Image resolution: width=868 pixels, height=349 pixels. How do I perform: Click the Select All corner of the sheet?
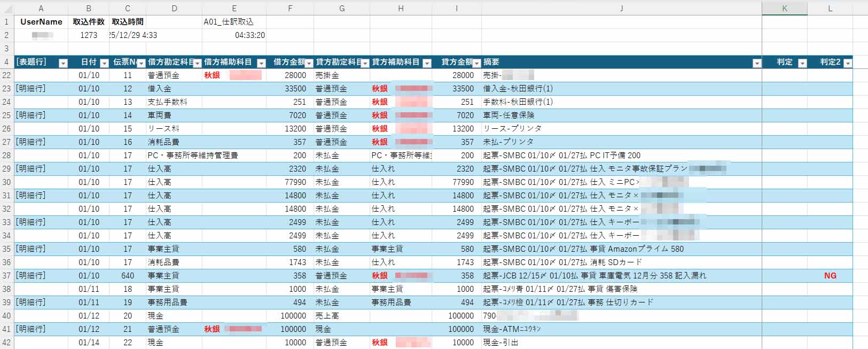(x=6, y=9)
